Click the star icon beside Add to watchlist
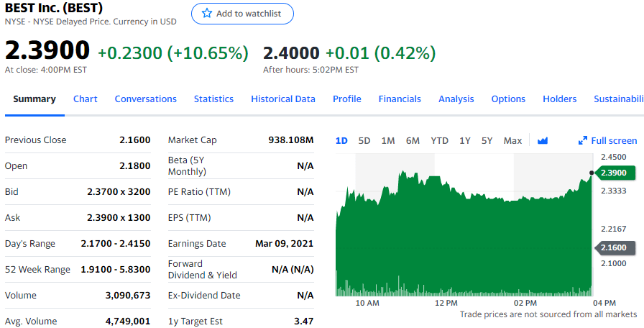Image resolution: width=644 pixels, height=328 pixels. 207,14
